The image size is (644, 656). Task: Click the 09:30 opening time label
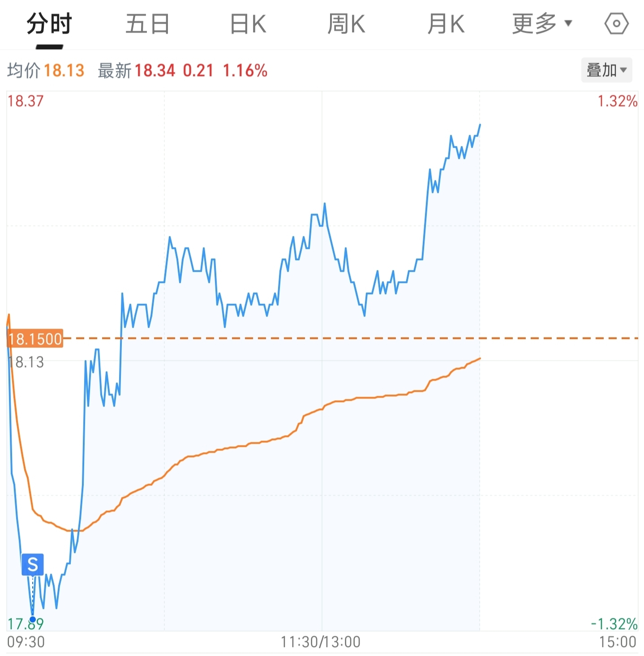click(x=26, y=642)
